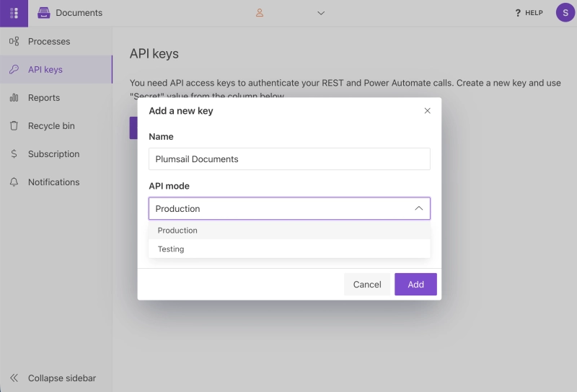The width and height of the screenshot is (577, 392).
Task: Go to the Subscription page
Action: coord(56,153)
